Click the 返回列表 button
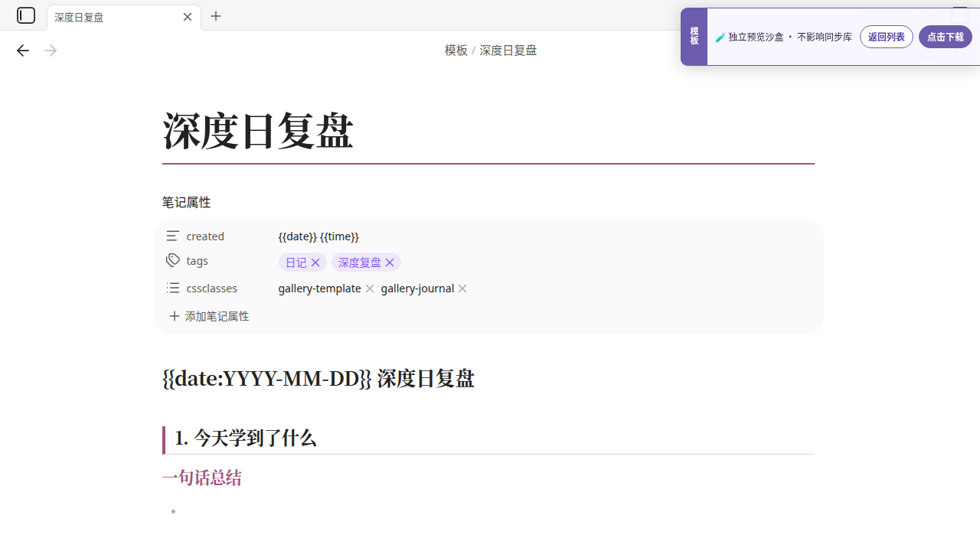This screenshot has height=551, width=980. (887, 37)
